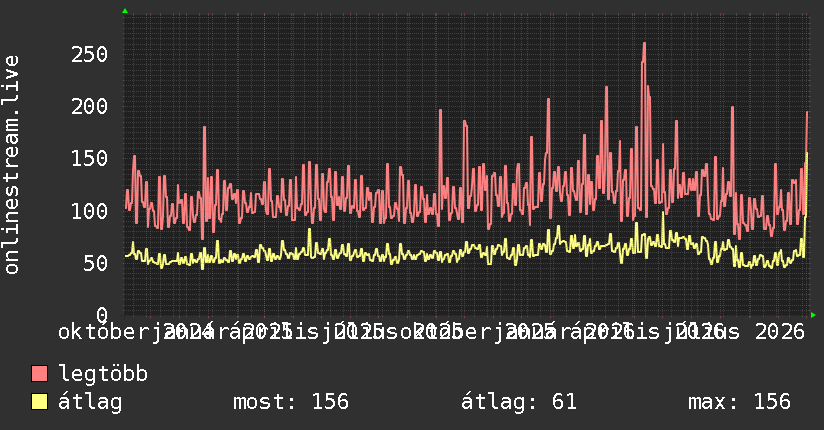This screenshot has height=430, width=824.
Task: Click the yellow átlag legend swatch
Action: pos(39,402)
